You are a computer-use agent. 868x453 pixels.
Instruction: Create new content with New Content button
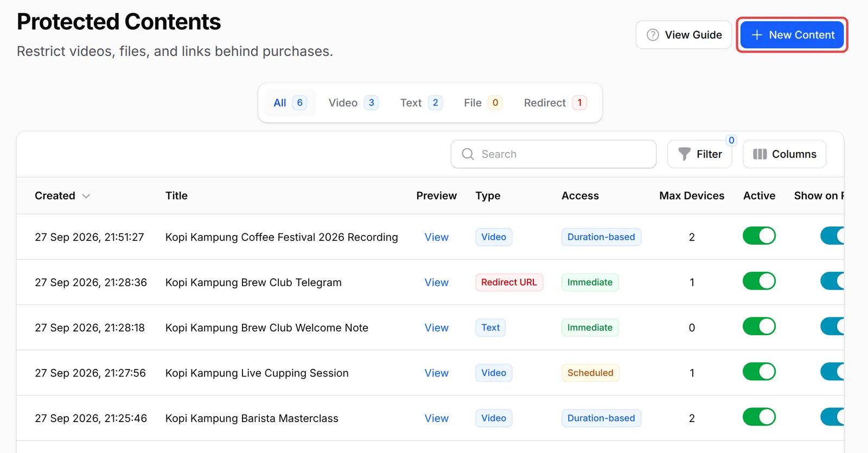[x=792, y=35]
